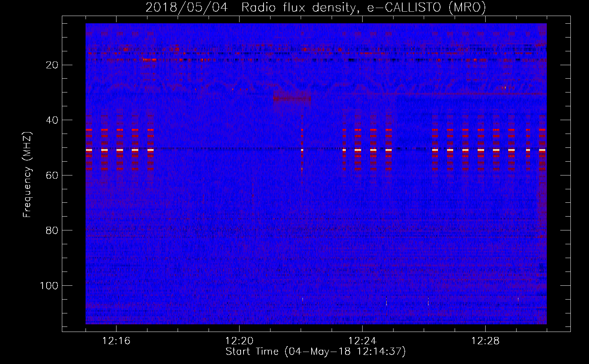This screenshot has height=364, width=589.
Task: Click the "40" frequency tick label
Action: pyautogui.click(x=52, y=120)
